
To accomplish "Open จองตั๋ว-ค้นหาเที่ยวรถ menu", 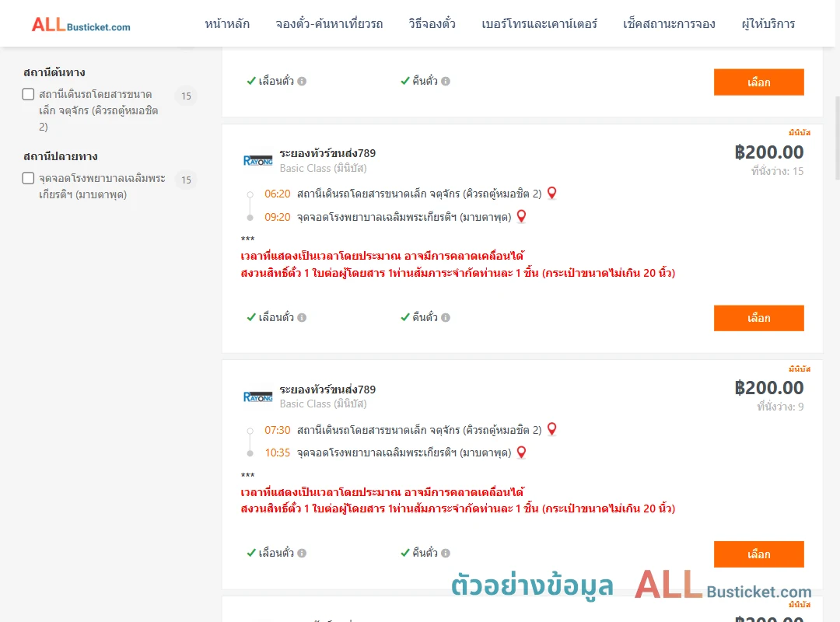I will (x=329, y=24).
